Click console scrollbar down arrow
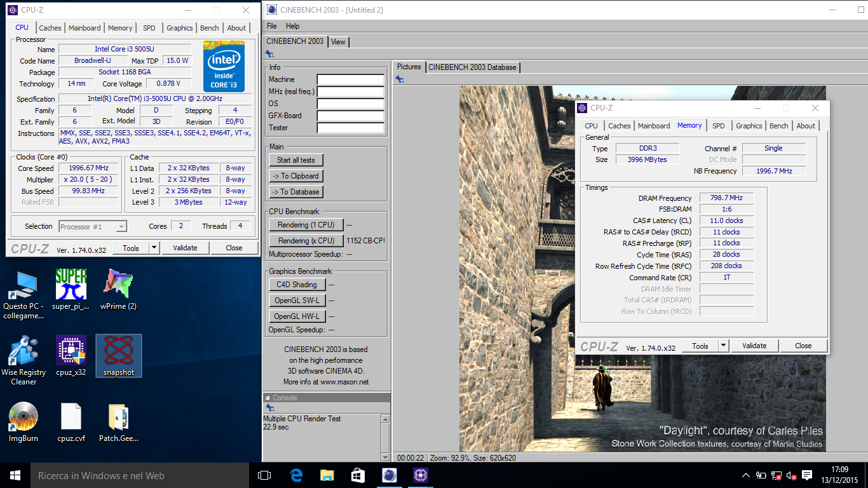This screenshot has height=488, width=868. pyautogui.click(x=385, y=457)
